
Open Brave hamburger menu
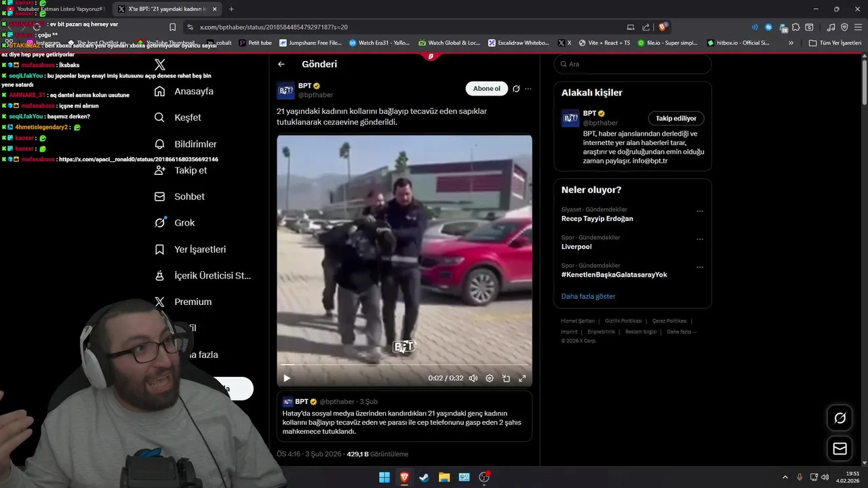[859, 27]
